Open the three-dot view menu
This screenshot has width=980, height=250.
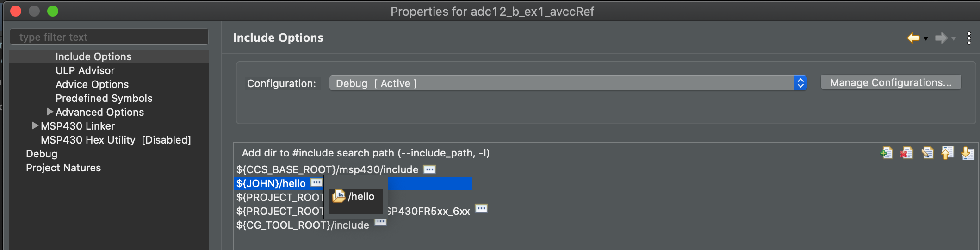click(969, 38)
